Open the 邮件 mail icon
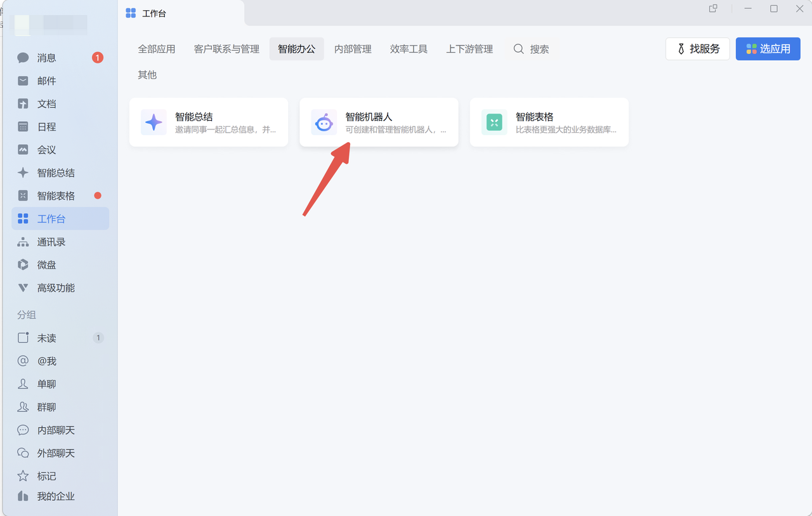 pos(23,81)
